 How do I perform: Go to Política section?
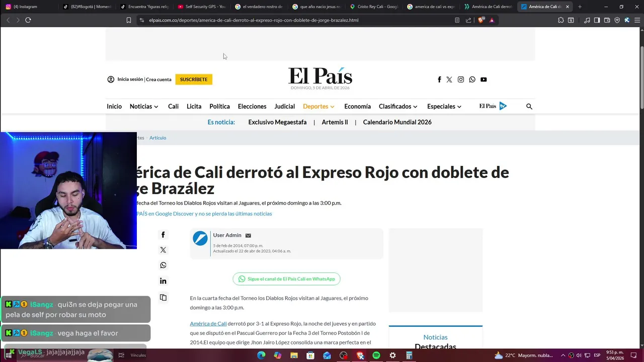point(219,107)
